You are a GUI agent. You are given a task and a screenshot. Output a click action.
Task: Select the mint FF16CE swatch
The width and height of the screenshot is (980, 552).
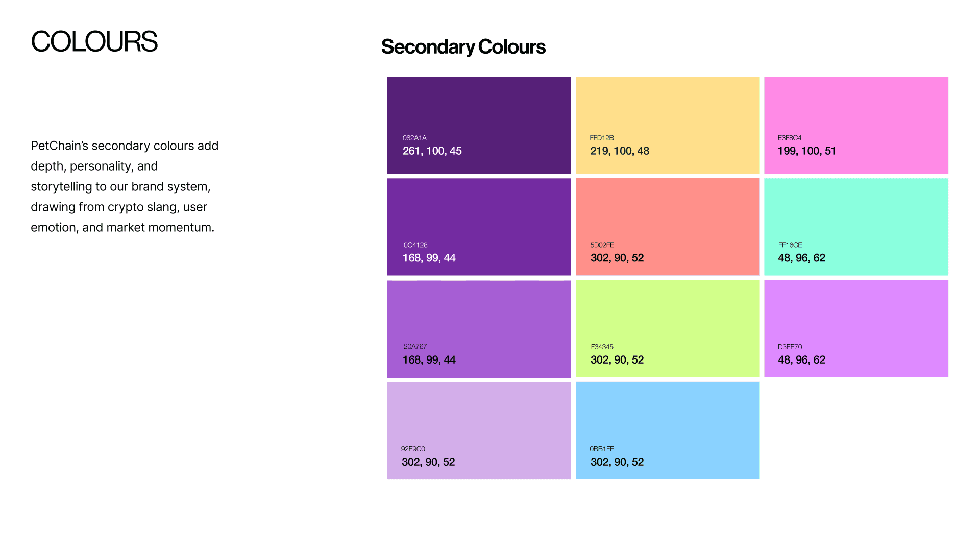coord(856,227)
